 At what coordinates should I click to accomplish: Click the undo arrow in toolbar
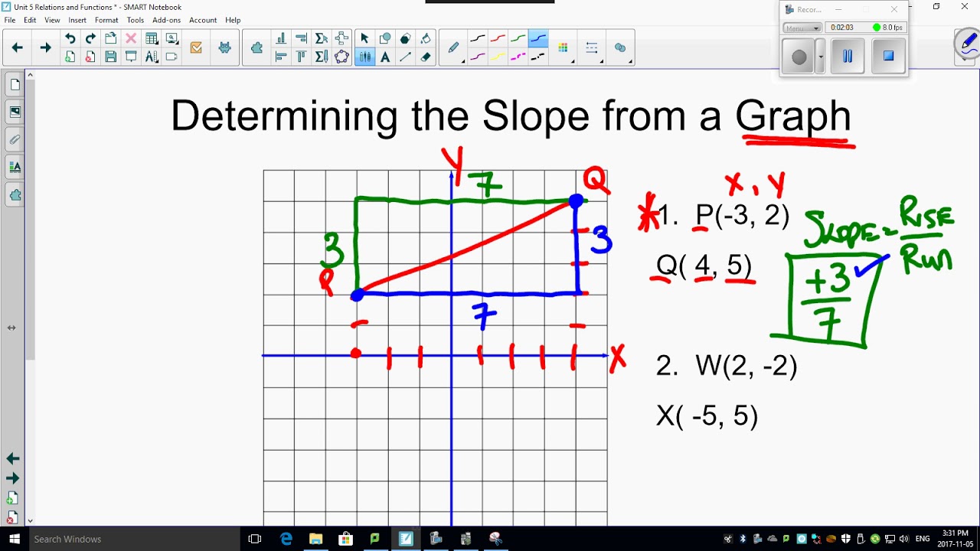pos(70,38)
